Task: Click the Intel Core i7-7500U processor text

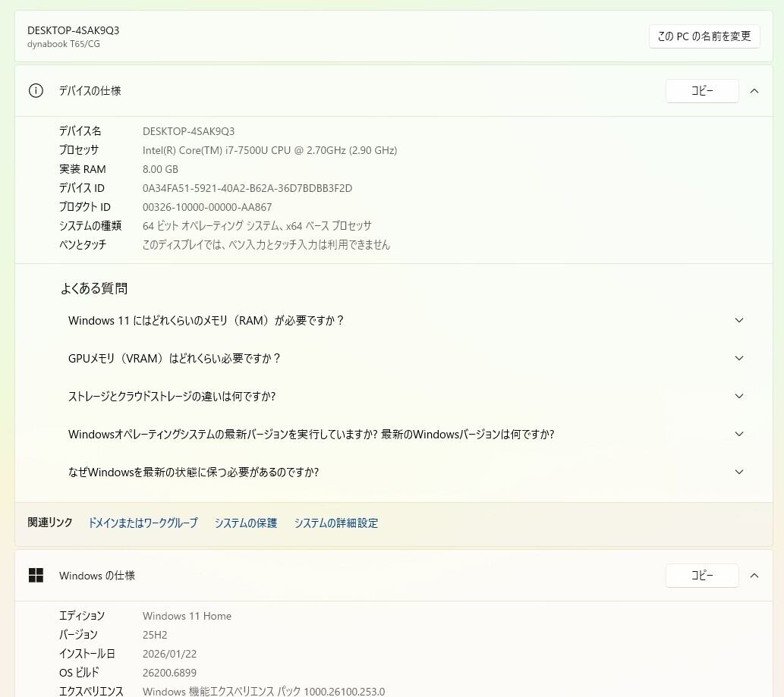Action: tap(269, 150)
